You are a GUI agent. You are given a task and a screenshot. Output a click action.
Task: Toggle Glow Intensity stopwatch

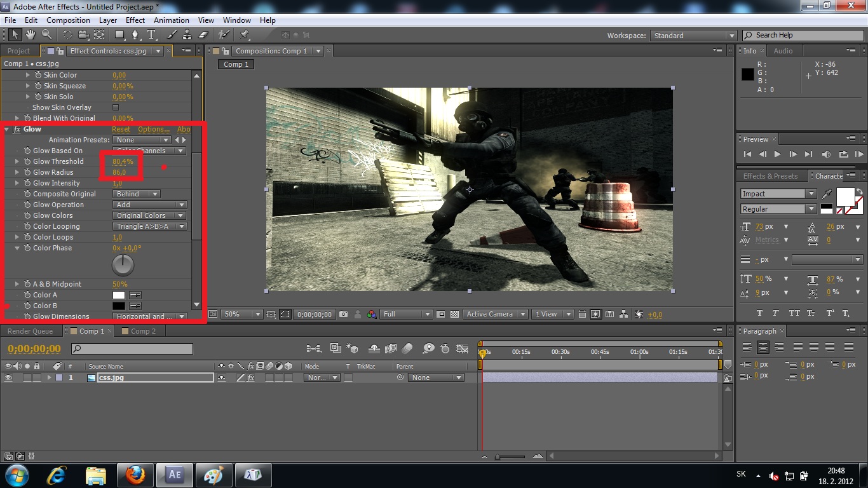[x=27, y=183]
